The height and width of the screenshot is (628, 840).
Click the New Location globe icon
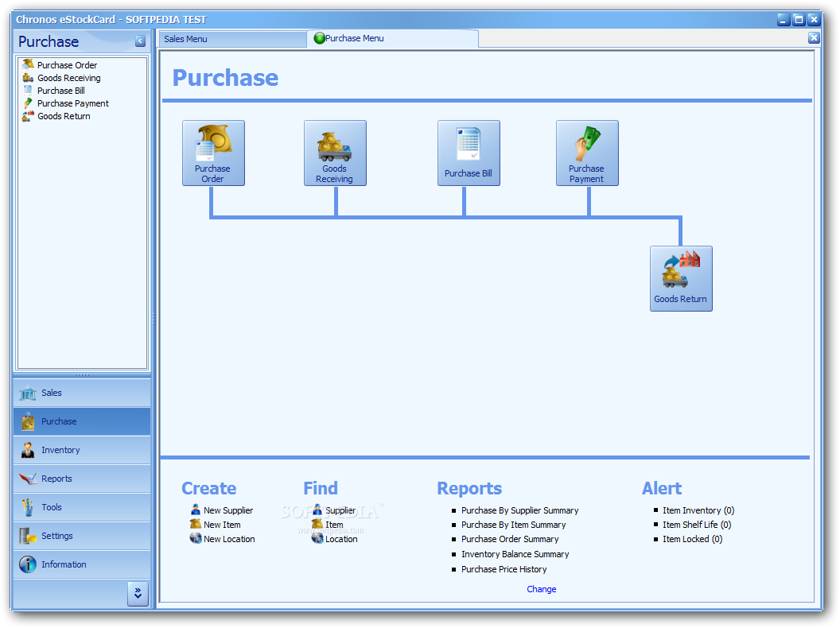click(196, 538)
